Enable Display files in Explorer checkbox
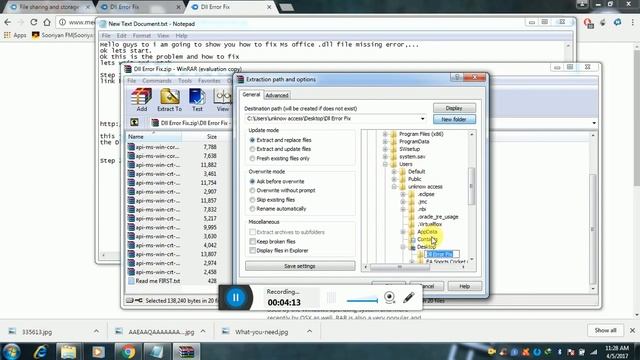Image resolution: width=640 pixels, height=360 pixels. coord(252,251)
